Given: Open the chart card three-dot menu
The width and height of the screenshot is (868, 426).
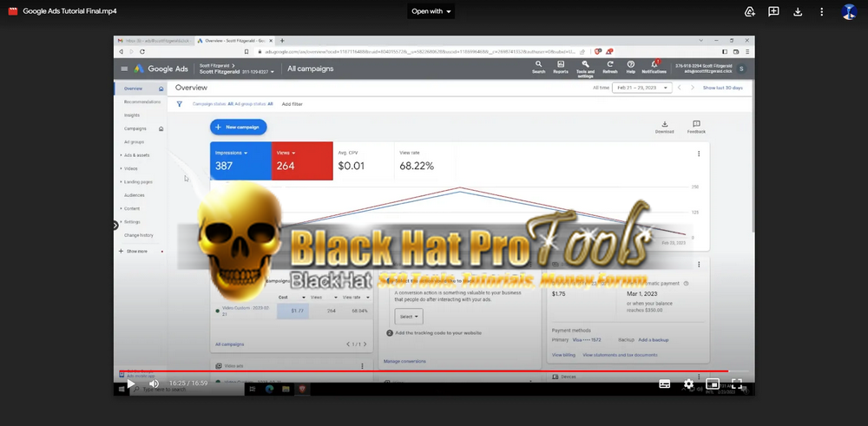Looking at the screenshot, I should coord(699,154).
